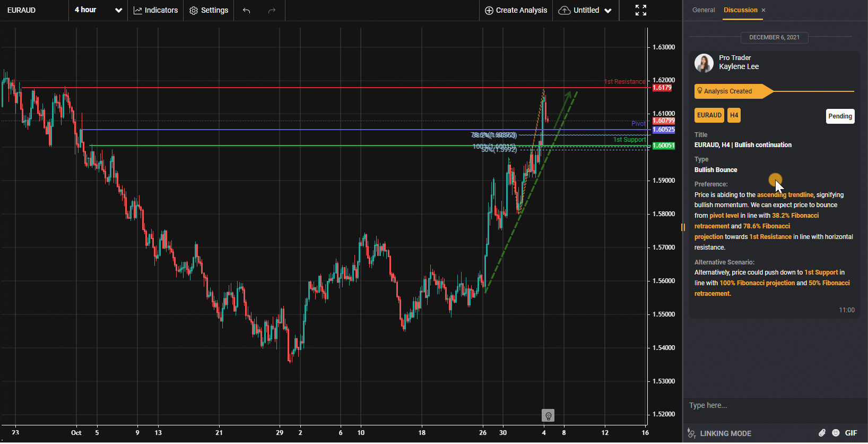Image resolution: width=868 pixels, height=444 pixels.
Task: Open the 4 hour timeframe dropdown
Action: coord(98,10)
